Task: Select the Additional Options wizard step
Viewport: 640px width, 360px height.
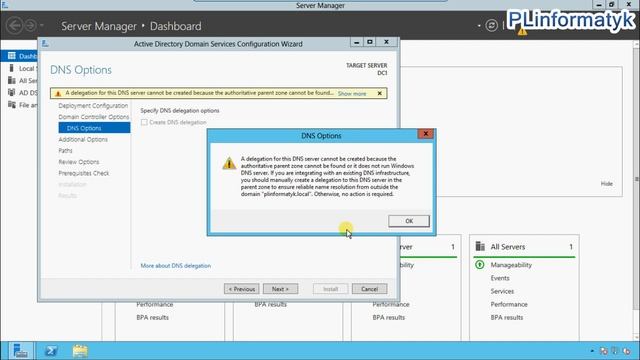Action: [83, 139]
